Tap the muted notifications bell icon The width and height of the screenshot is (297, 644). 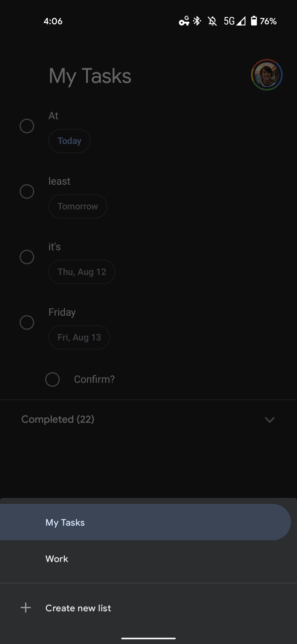[x=212, y=21]
